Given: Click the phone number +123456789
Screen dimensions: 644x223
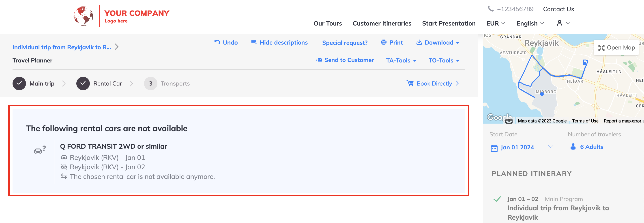Looking at the screenshot, I should click(x=515, y=9).
